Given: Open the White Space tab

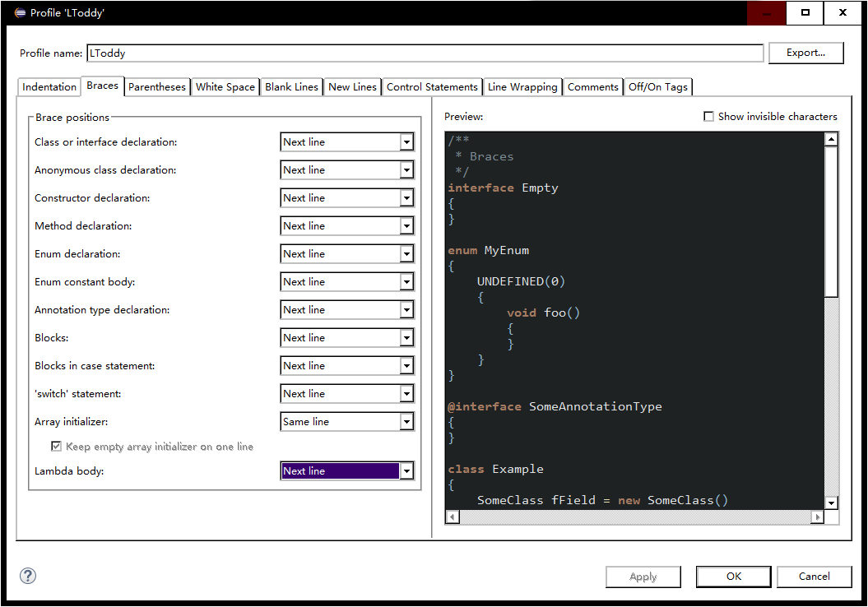Looking at the screenshot, I should (225, 87).
